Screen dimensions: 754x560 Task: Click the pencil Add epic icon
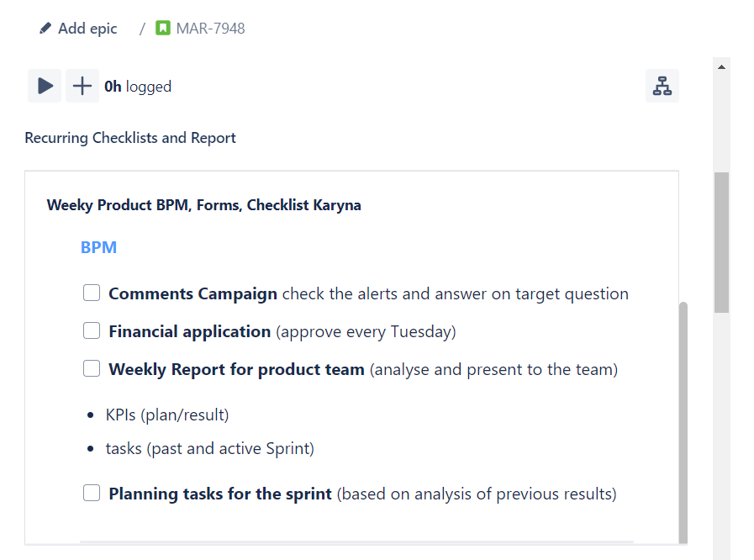[45, 29]
